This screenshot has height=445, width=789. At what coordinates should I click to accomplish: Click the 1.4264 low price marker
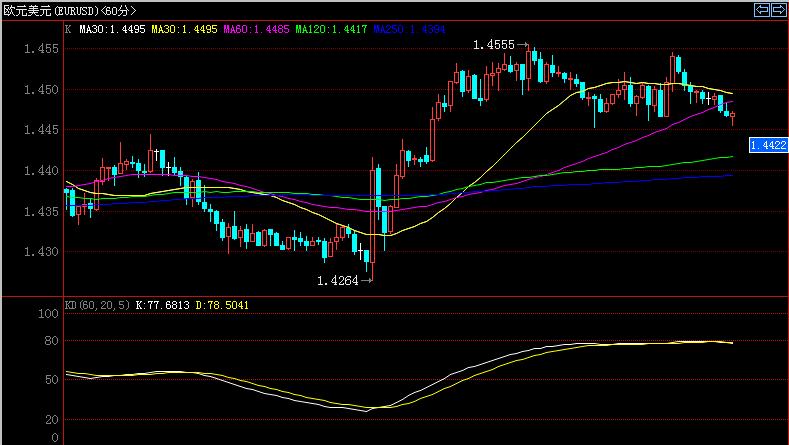tap(338, 281)
